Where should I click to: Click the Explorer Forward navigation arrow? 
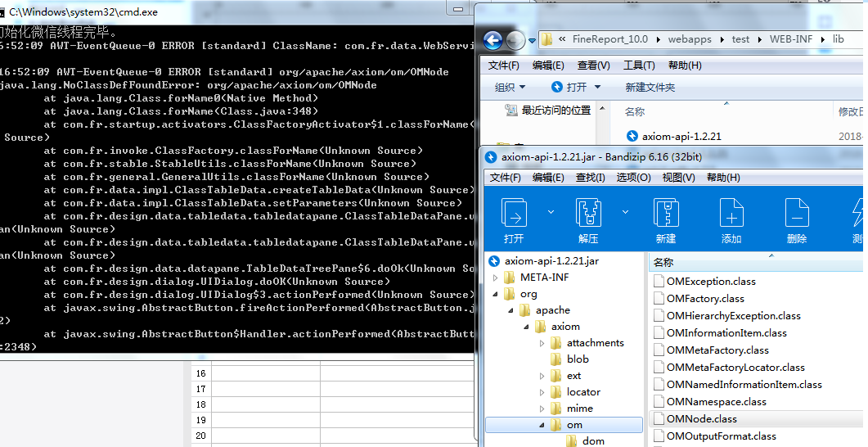(515, 40)
